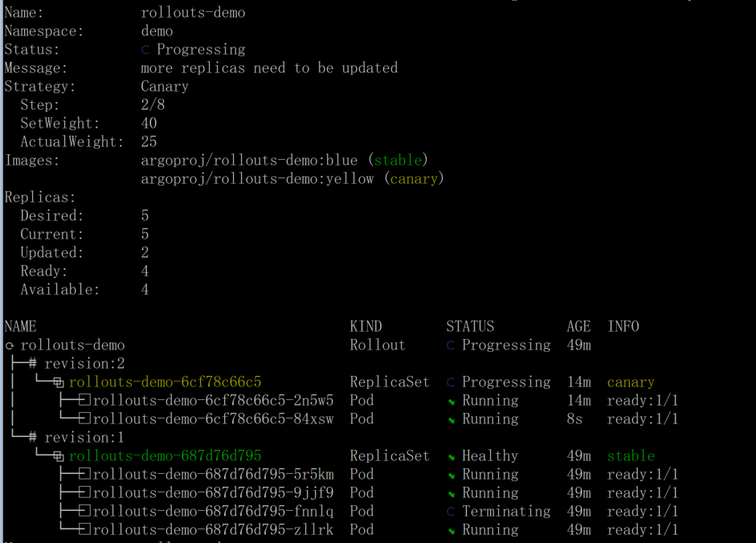Click the pod box icon for 687d76d795-zllrk
This screenshot has width=756, height=543.
point(84,529)
